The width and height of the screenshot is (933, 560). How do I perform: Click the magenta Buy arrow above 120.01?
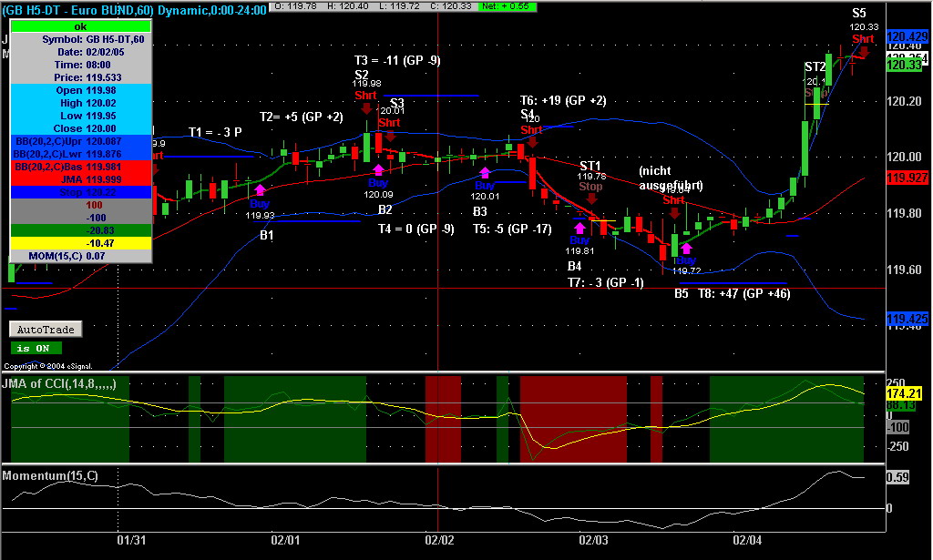coord(485,172)
